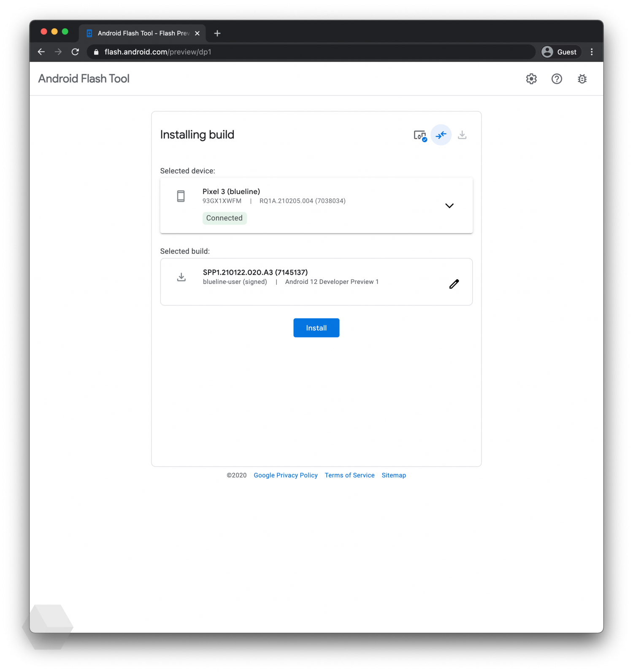Image resolution: width=633 pixels, height=672 pixels.
Task: Open a new browser tab
Action: (217, 33)
